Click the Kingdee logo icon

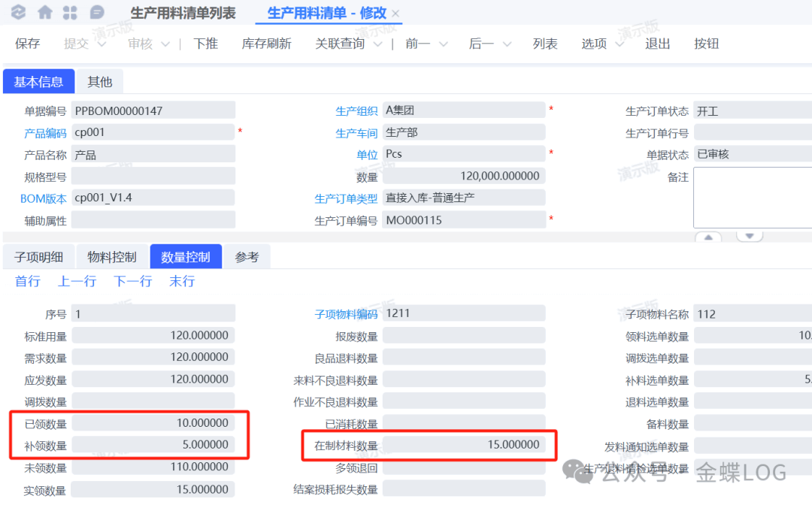(19, 13)
